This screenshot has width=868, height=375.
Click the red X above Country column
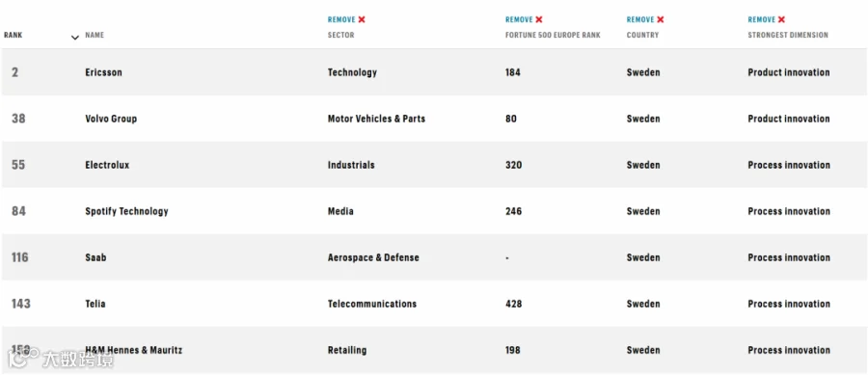point(661,20)
